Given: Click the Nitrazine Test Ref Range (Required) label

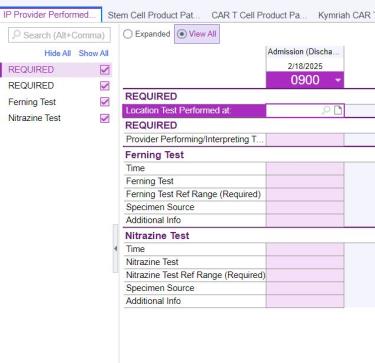Looking at the screenshot, I should 196,275.
